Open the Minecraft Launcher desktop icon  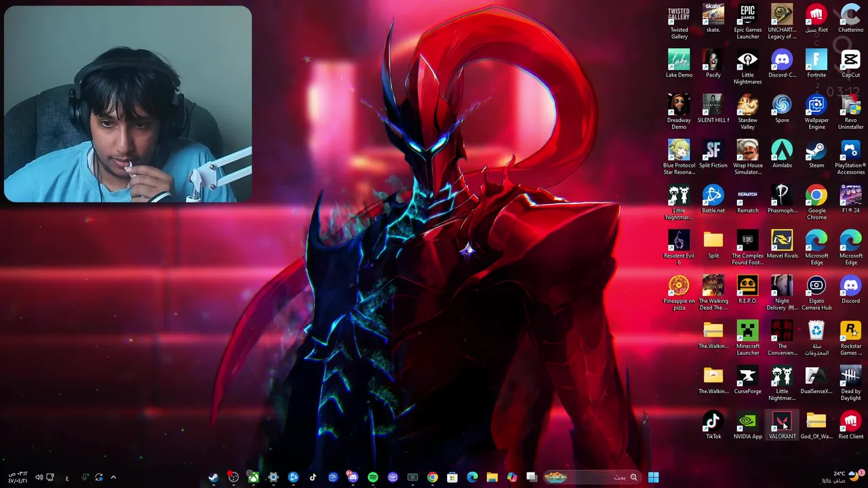[x=747, y=339]
